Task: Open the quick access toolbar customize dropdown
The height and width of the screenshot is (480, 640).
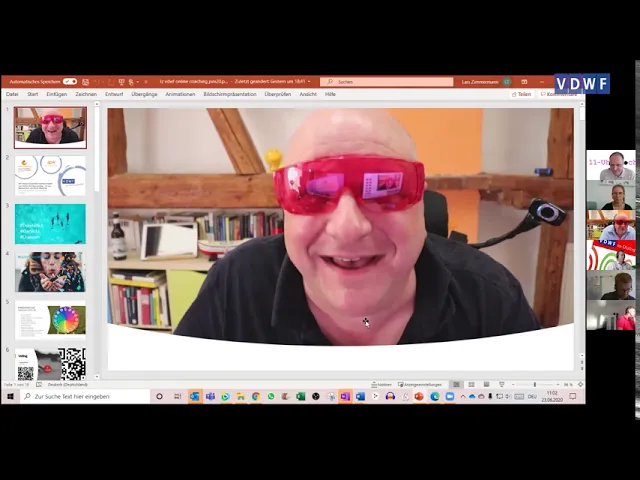Action: (x=146, y=82)
